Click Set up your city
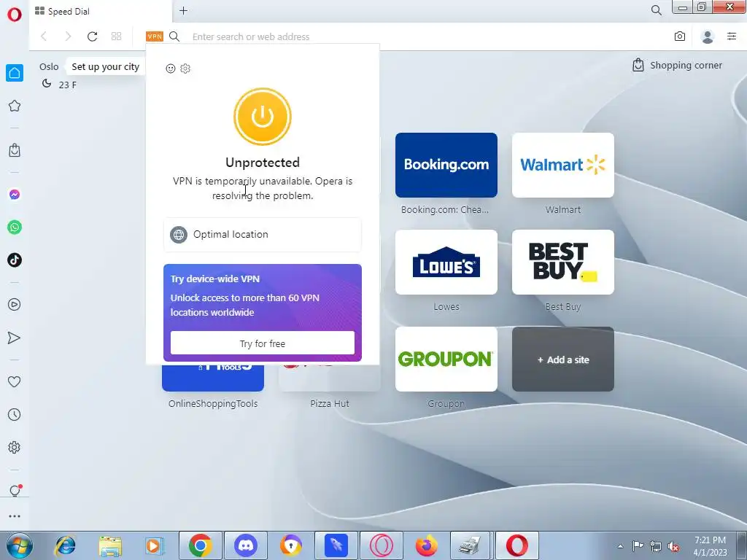This screenshot has width=747, height=560. coord(105,66)
